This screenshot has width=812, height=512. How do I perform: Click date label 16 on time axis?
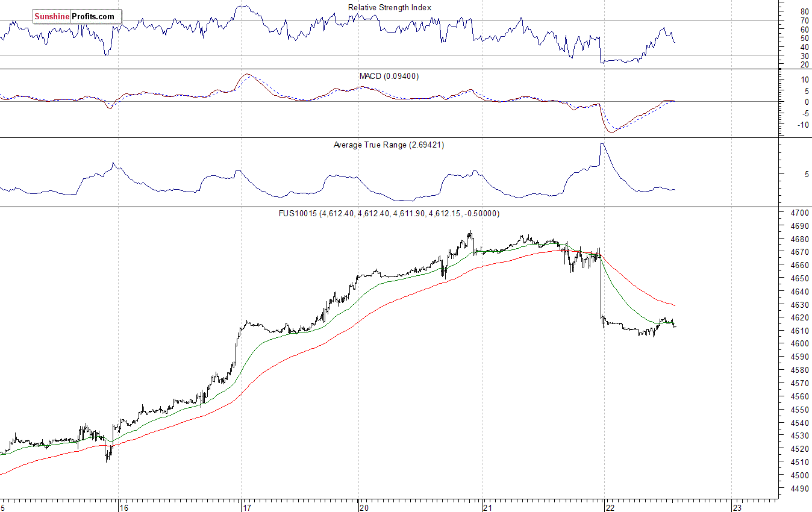pyautogui.click(x=124, y=507)
